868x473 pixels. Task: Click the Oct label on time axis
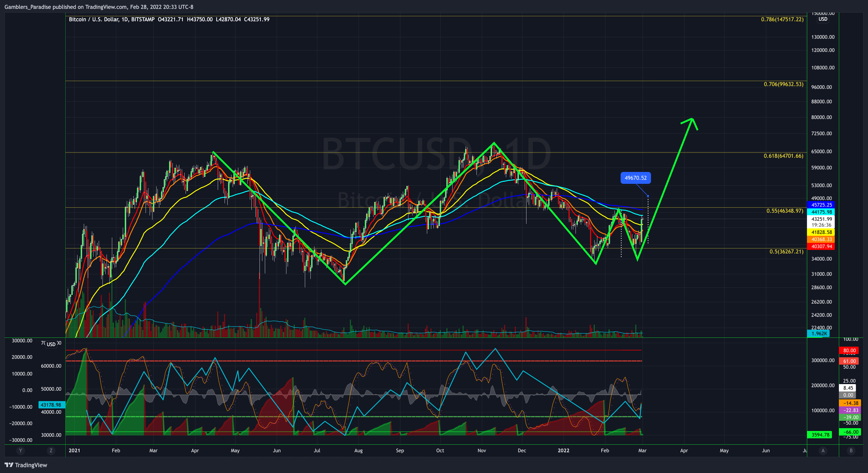440,450
